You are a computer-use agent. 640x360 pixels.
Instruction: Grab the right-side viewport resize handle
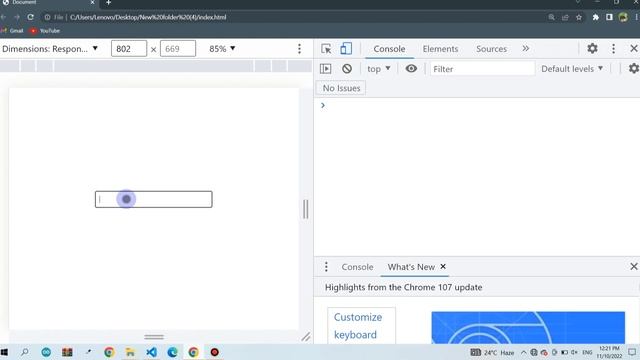(305, 209)
